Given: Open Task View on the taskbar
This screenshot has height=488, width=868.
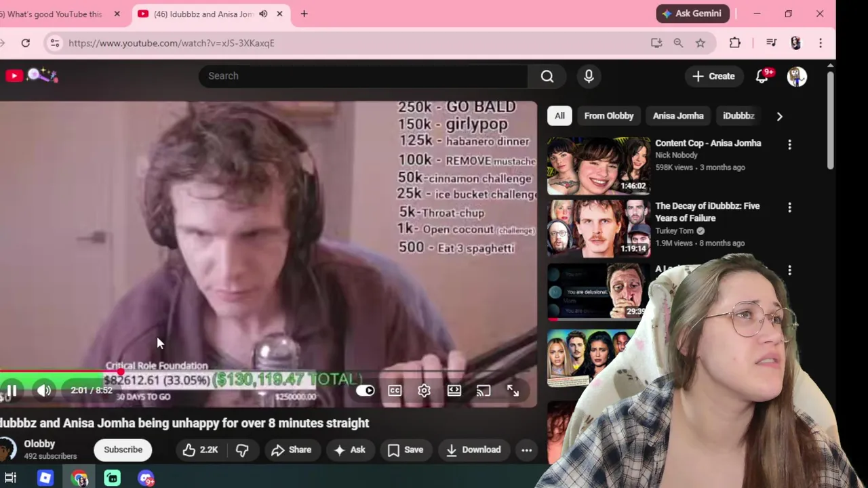Looking at the screenshot, I should coord(10,478).
